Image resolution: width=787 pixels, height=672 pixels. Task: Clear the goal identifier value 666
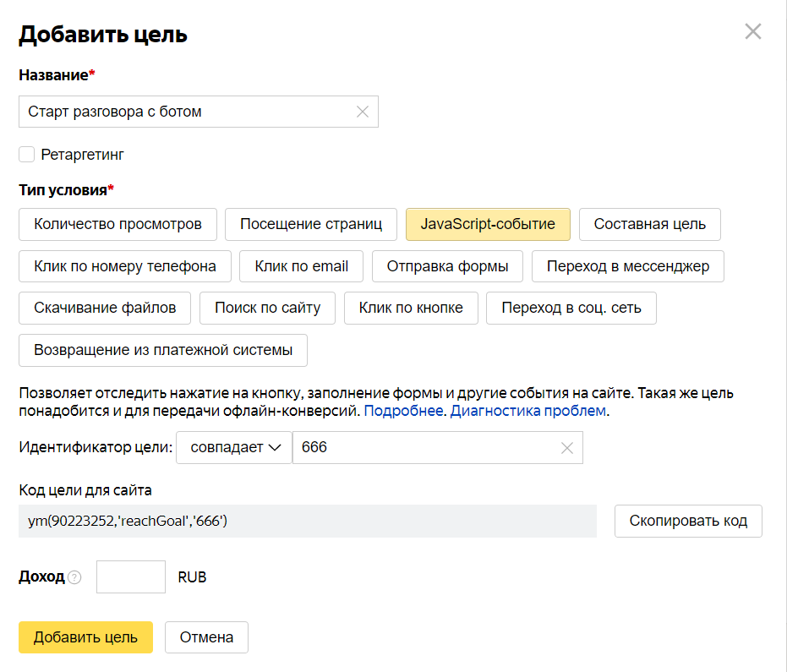pos(566,448)
